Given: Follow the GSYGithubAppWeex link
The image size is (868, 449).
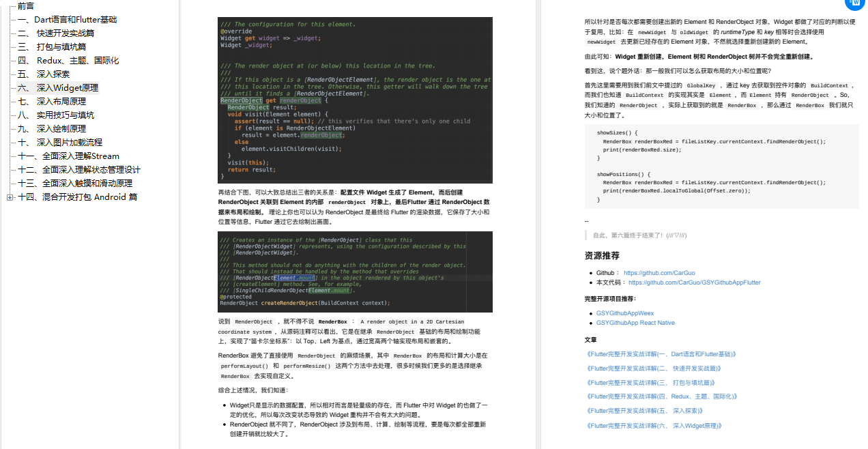Looking at the screenshot, I should point(625,313).
